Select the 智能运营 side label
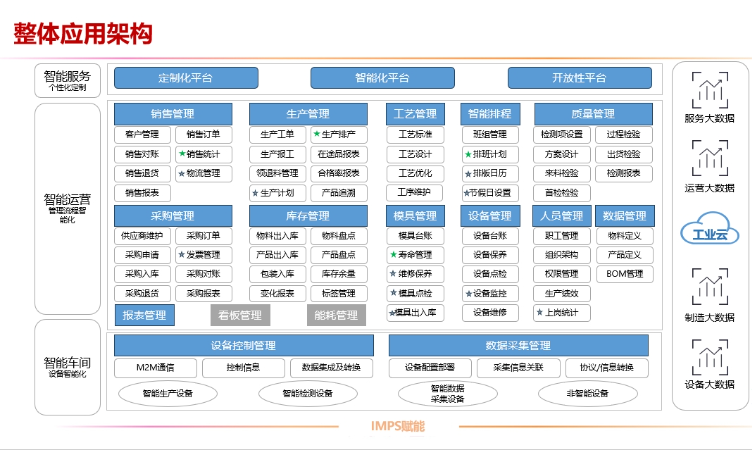This screenshot has width=752, height=450. 68,208
